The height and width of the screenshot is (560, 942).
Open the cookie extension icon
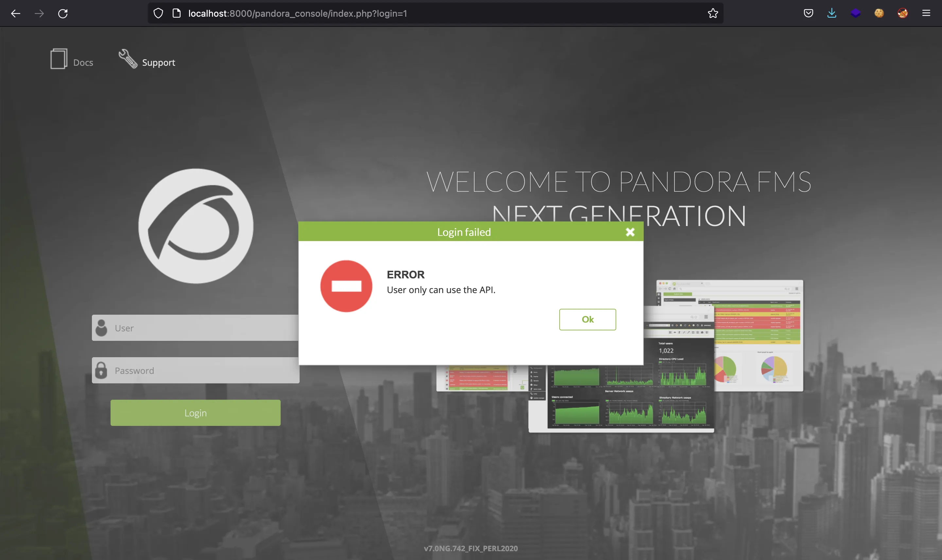point(879,13)
